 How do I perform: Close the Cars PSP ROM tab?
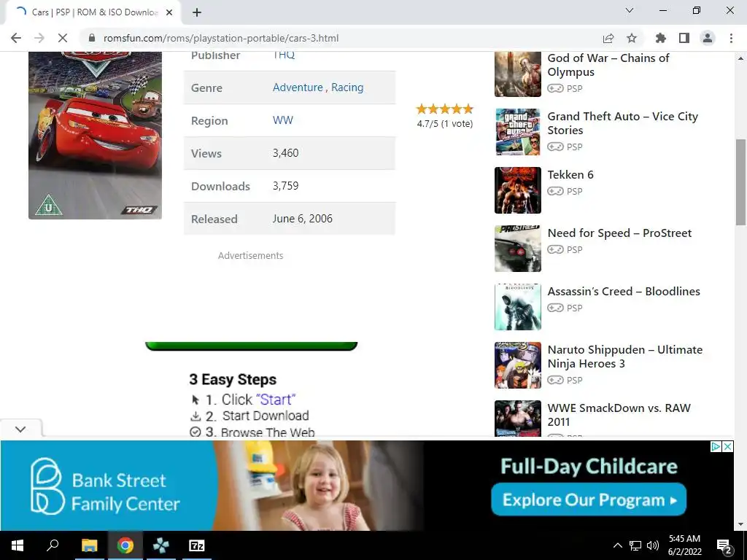tap(169, 12)
